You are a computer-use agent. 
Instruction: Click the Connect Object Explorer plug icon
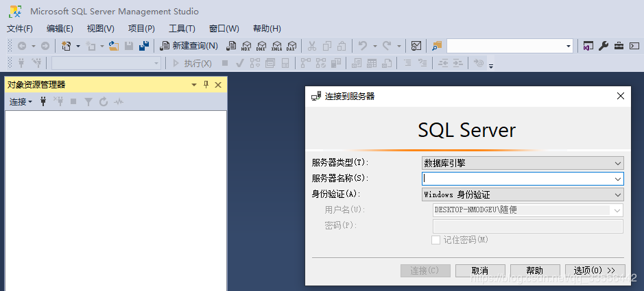43,101
